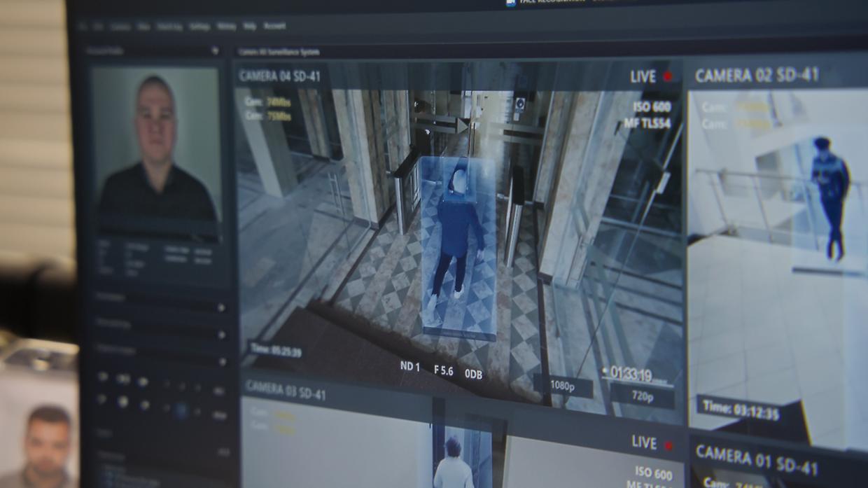Select the 720p resolution button

coord(642,397)
